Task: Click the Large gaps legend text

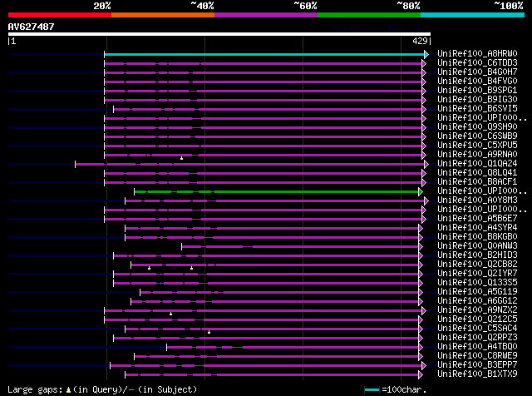Action: click(35, 389)
